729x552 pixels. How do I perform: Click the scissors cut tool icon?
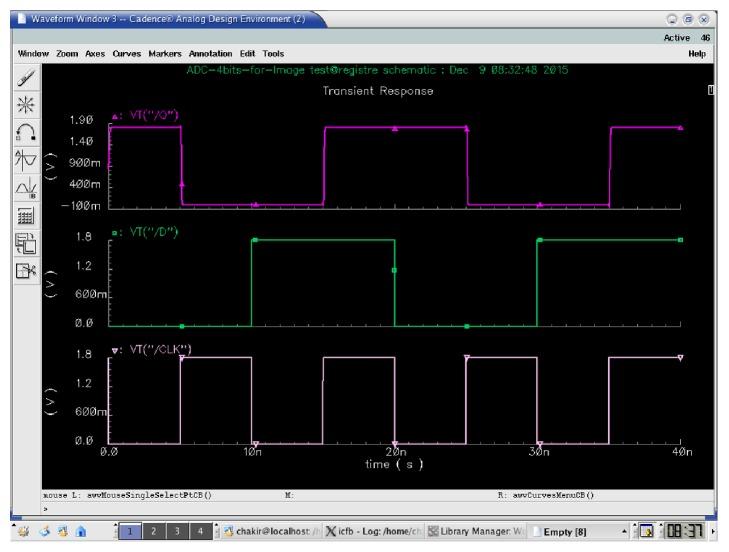coord(23,273)
